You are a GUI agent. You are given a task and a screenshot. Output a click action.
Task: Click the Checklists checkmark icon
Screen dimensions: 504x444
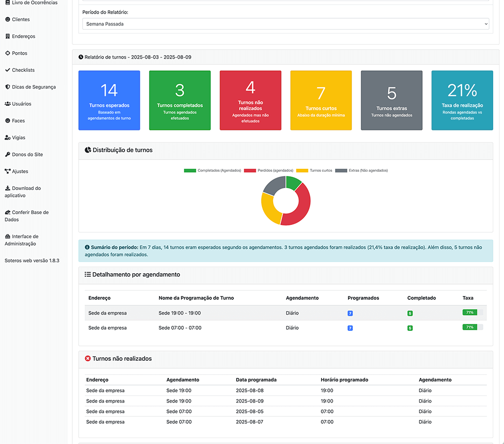pos(7,70)
